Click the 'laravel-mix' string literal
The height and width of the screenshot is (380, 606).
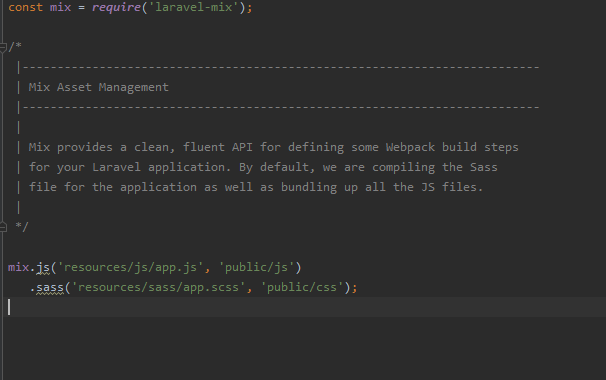click(194, 7)
